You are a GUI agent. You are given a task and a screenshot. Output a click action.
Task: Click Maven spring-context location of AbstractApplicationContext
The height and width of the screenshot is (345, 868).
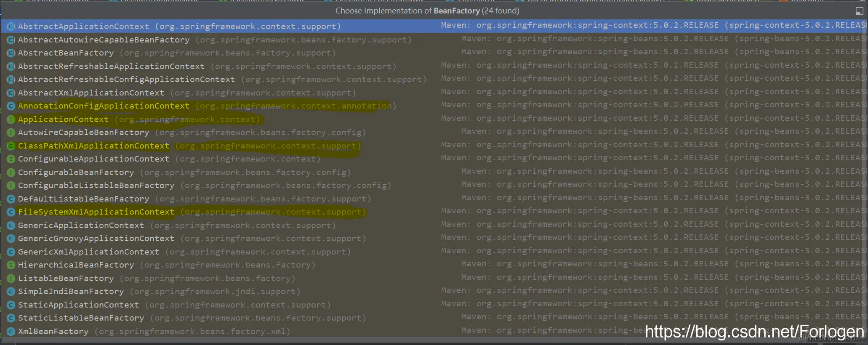point(653,26)
